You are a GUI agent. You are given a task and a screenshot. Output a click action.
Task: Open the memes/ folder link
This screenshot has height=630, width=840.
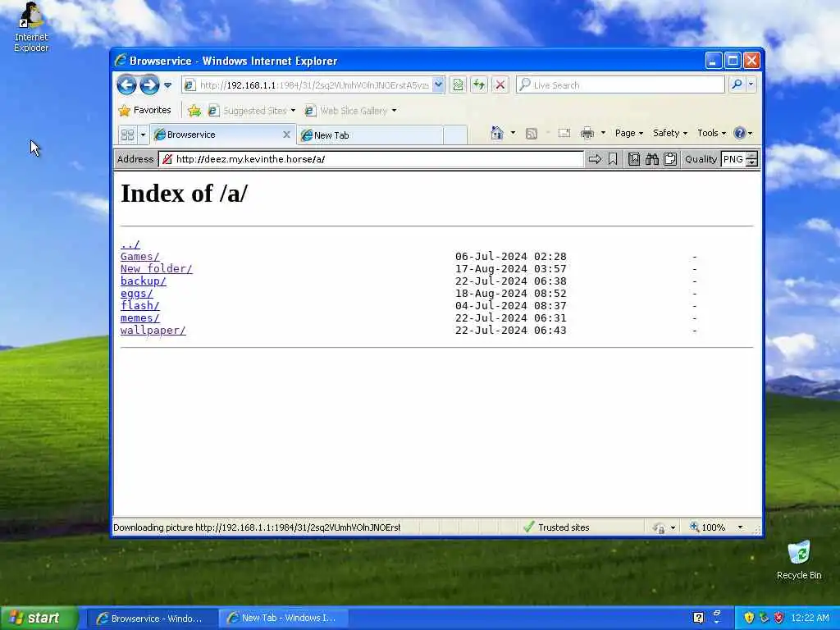point(139,318)
